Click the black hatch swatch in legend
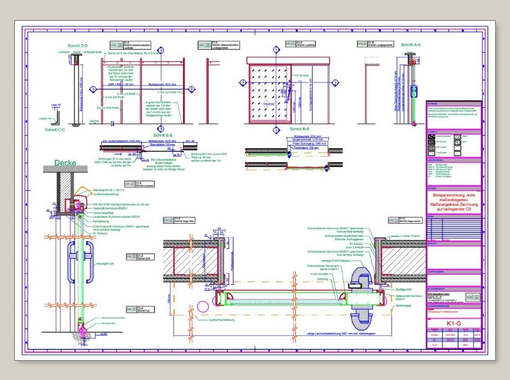Image resolution: width=510 pixels, height=380 pixels. click(431, 137)
